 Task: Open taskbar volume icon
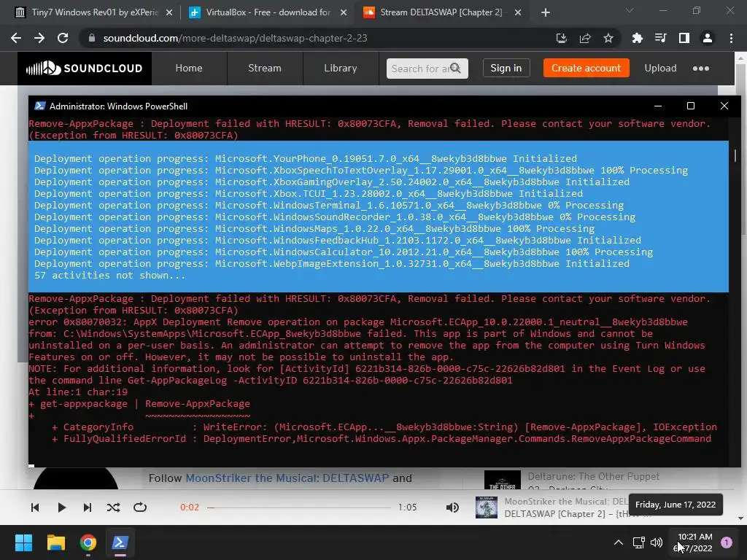pos(657,542)
